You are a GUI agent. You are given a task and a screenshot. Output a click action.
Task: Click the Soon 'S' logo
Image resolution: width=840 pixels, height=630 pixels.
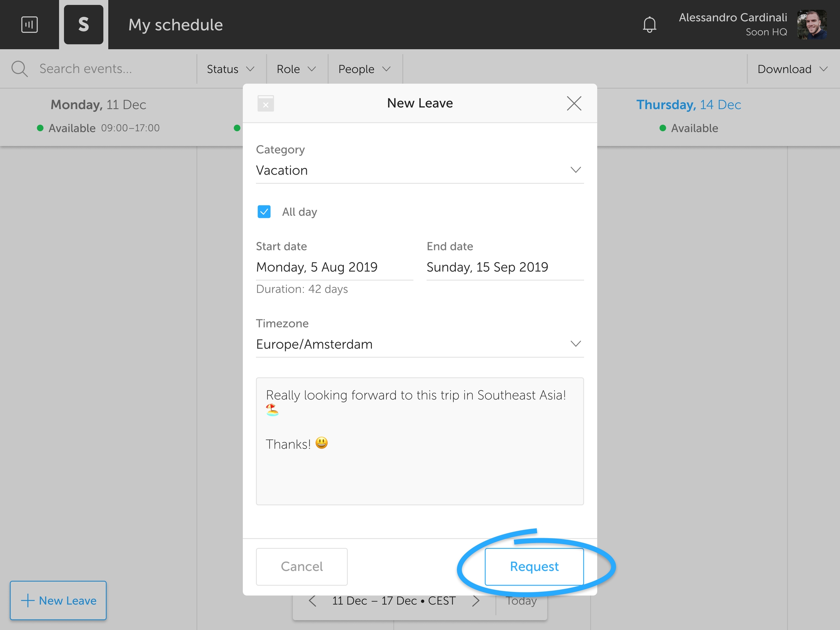(83, 25)
